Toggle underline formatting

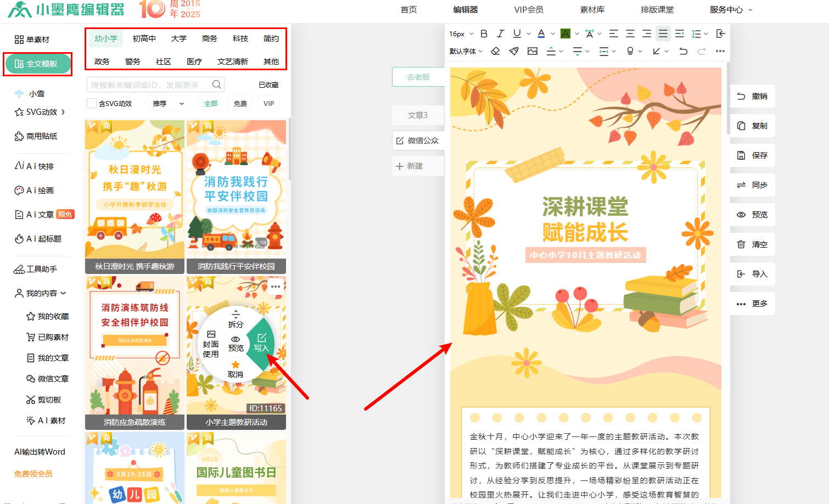[516, 33]
